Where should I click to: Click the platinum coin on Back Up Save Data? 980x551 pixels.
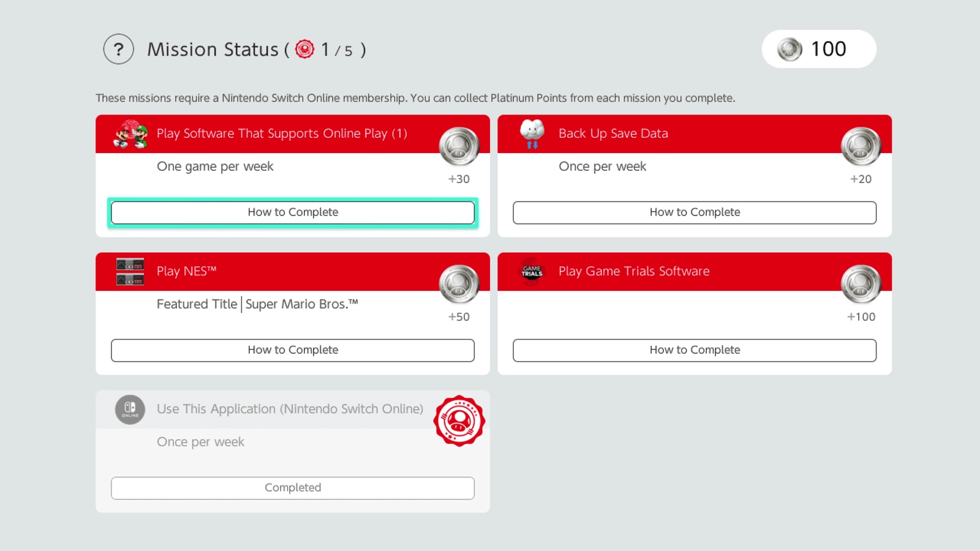861,146
